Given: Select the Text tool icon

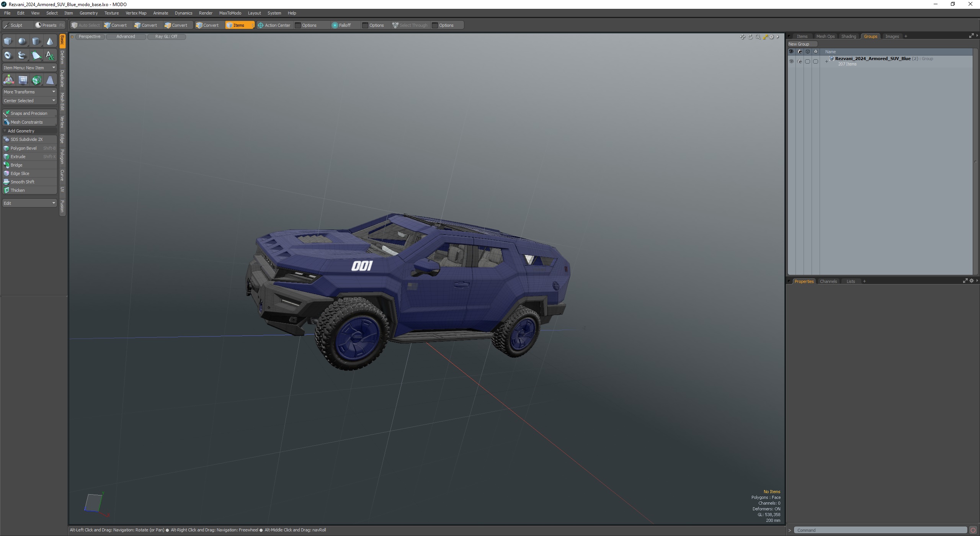Looking at the screenshot, I should coord(50,56).
